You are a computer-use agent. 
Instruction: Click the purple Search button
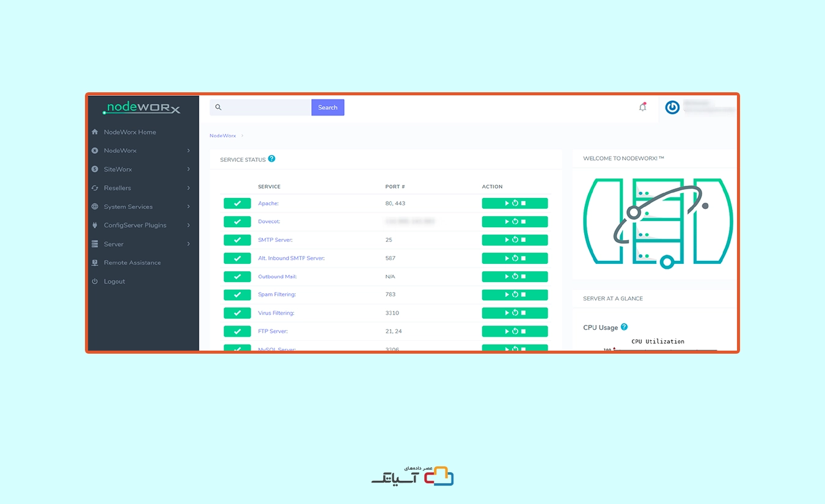[x=328, y=108]
